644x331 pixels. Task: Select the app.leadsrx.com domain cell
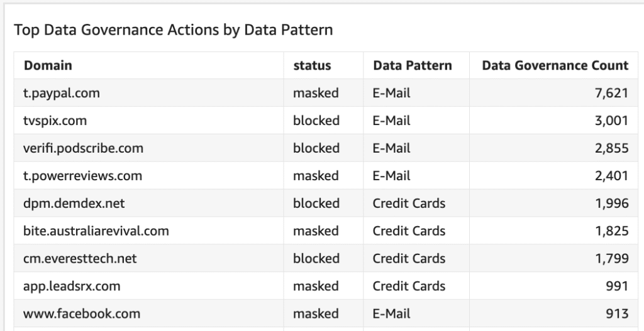coord(72,286)
